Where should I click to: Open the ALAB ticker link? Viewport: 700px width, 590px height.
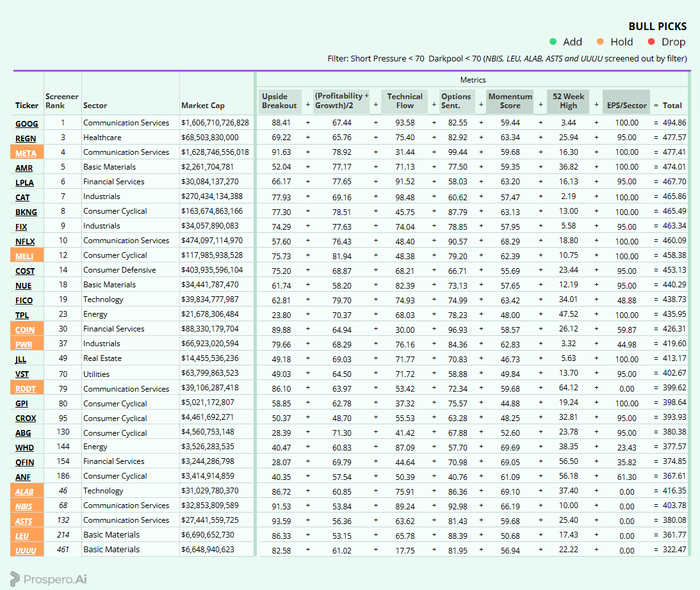(24, 491)
